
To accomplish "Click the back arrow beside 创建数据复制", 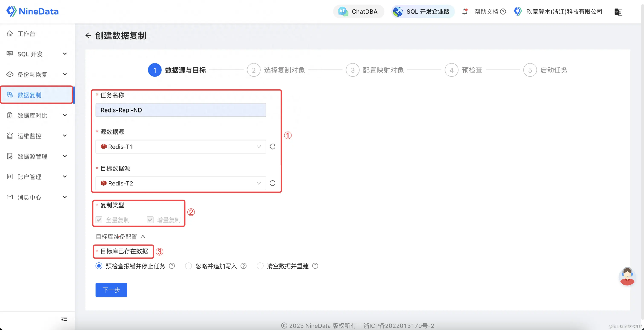I will click(x=88, y=36).
